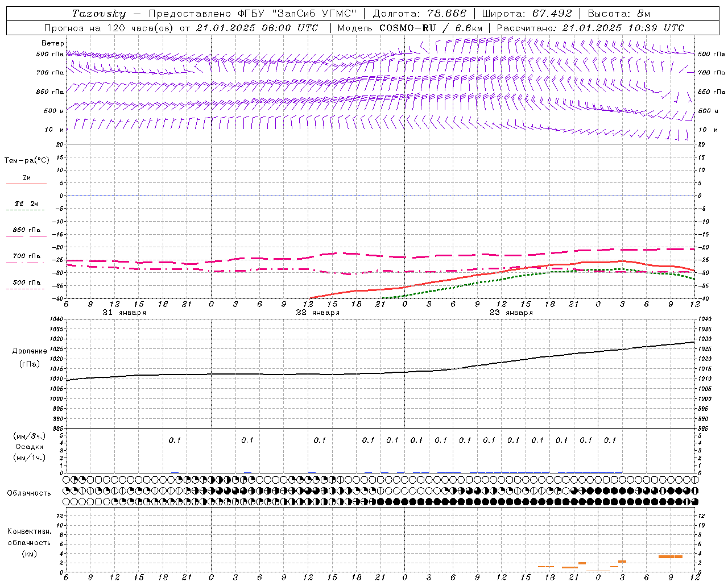
Task: Click the green dotted dew point curve
Action: [537, 275]
